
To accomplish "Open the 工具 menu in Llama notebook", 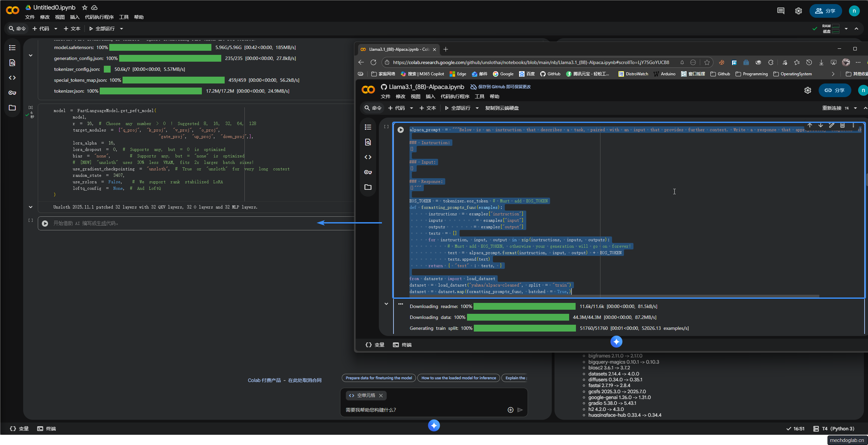I will pos(479,96).
